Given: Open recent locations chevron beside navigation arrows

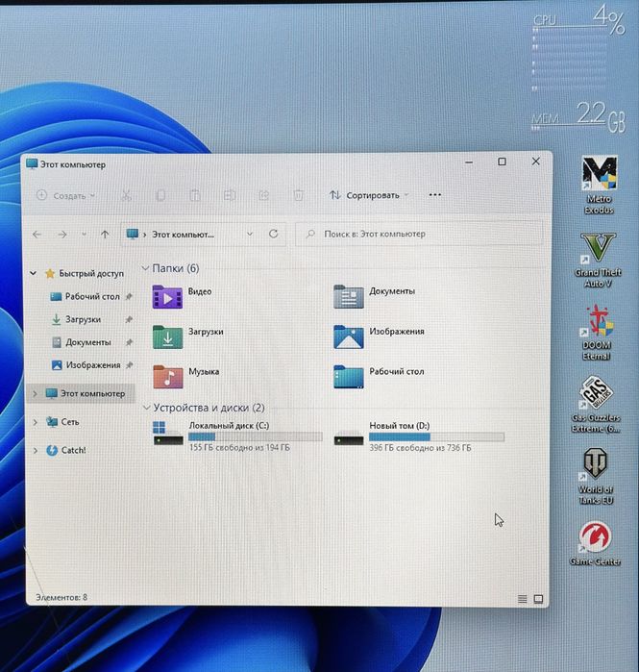Looking at the screenshot, I should (84, 235).
